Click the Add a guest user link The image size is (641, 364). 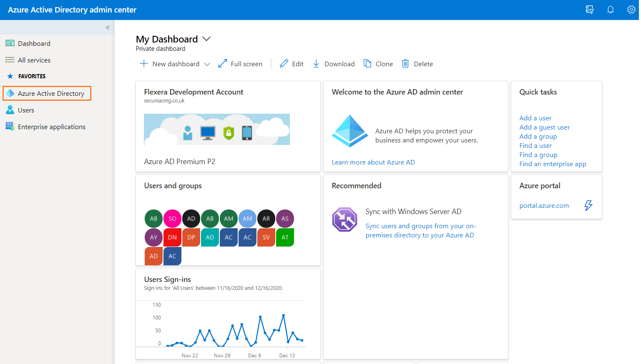tap(544, 127)
